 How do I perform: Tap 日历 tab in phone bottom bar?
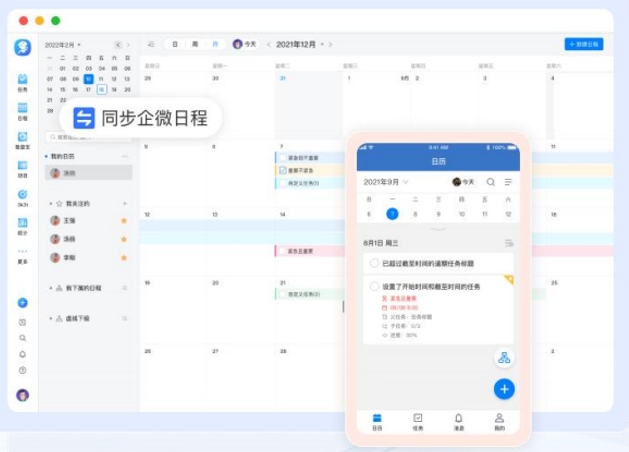[x=377, y=422]
